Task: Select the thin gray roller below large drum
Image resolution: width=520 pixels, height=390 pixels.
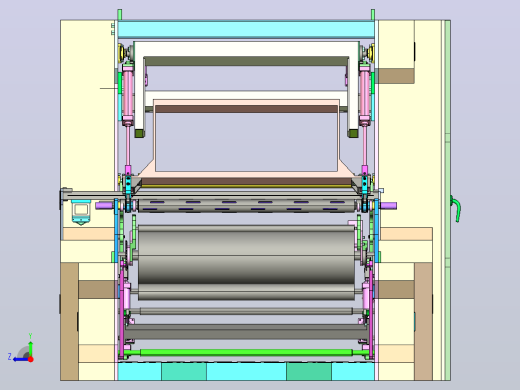Action: 246,311
